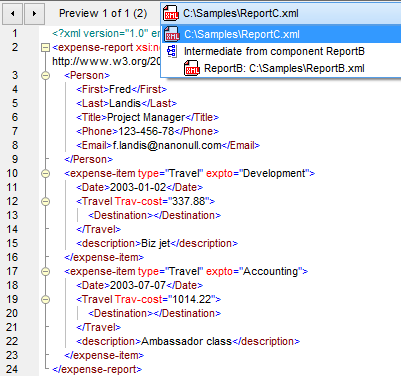Click XML icon of highlighted ReportC.xml entry
This screenshot has width=401, height=376.
click(172, 34)
